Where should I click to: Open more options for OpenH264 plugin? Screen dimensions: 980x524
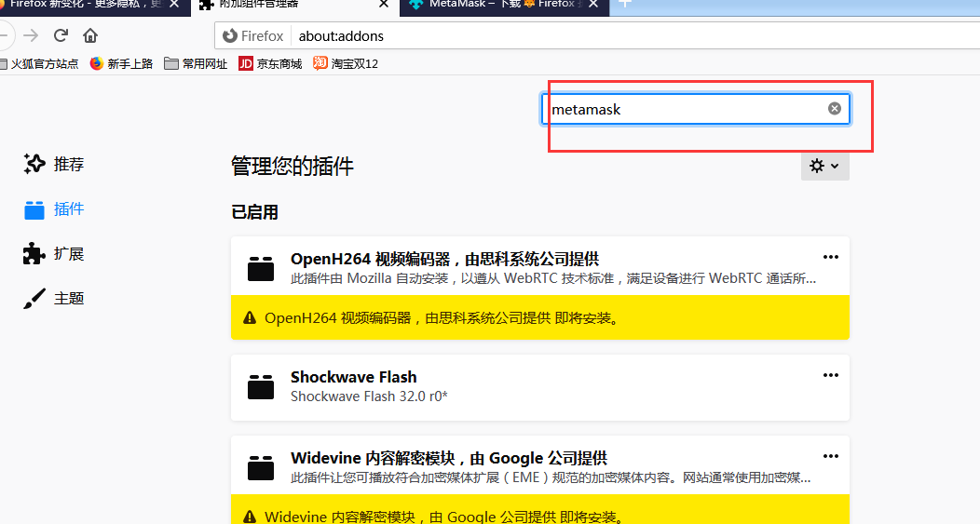[831, 257]
